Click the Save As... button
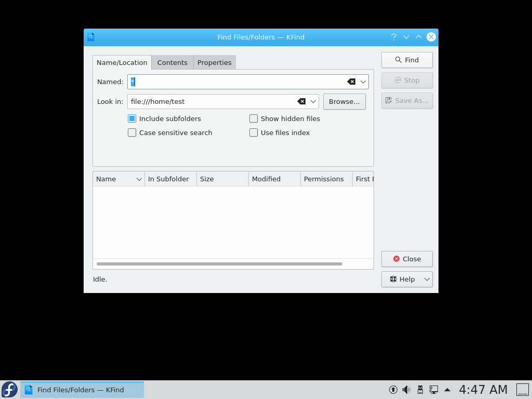 coord(407,101)
